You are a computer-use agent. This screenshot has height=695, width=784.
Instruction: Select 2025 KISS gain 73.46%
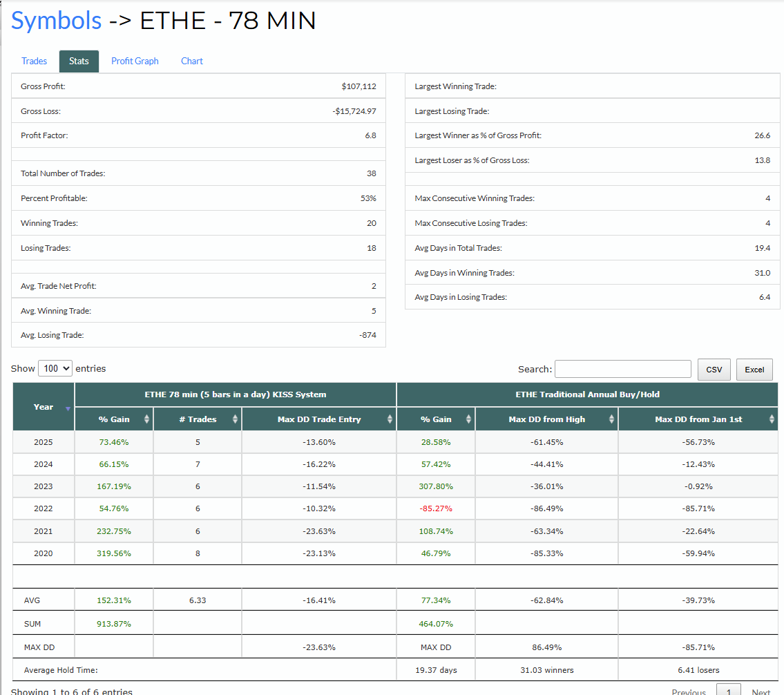[x=114, y=442]
